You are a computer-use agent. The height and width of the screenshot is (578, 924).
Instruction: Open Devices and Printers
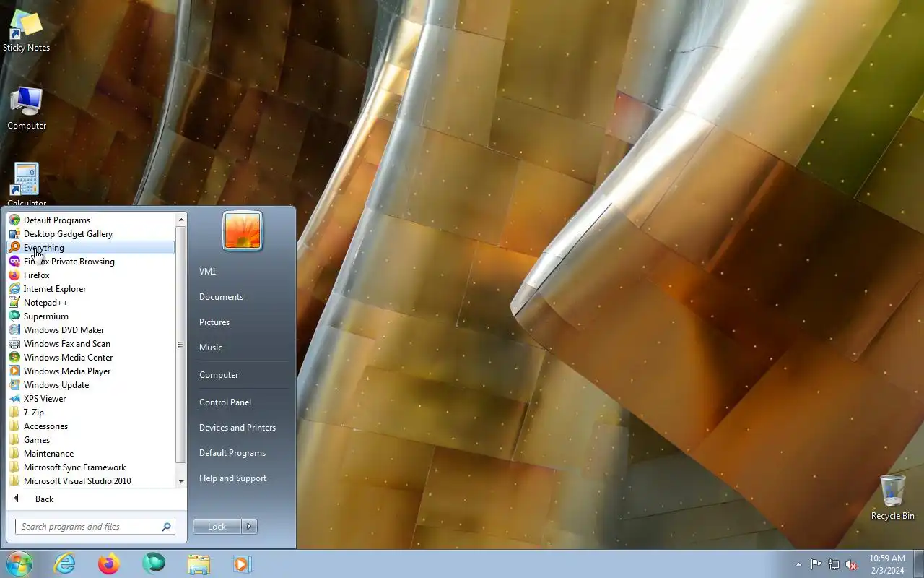237,428
